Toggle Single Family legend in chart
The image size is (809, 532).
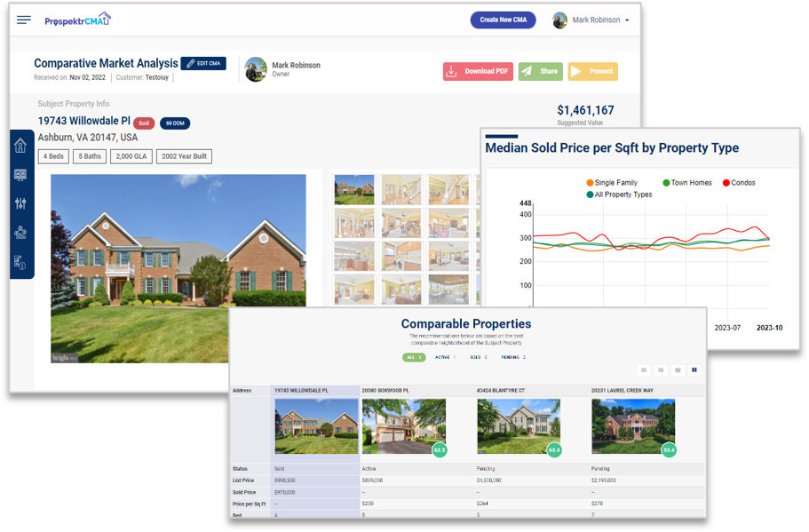click(x=612, y=183)
